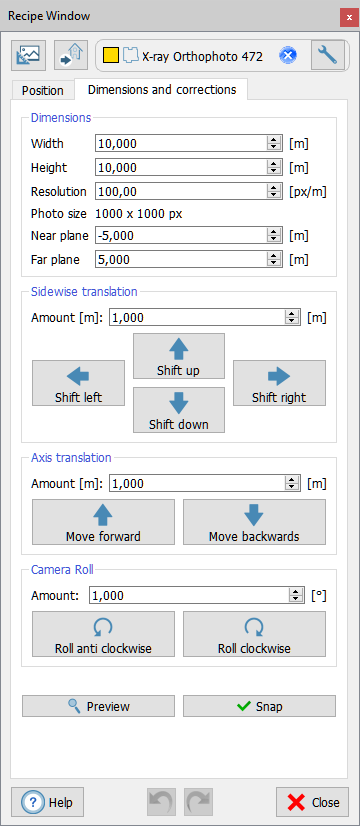
Task: Click the yellow color swatch
Action: [111, 56]
